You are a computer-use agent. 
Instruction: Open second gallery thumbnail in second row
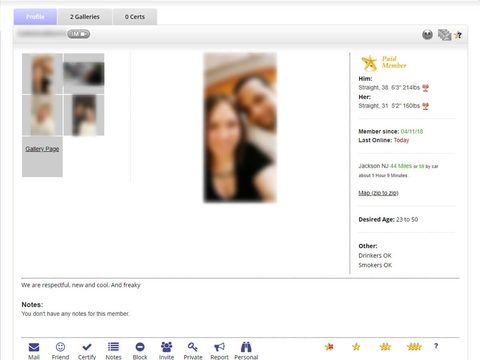pyautogui.click(x=84, y=115)
